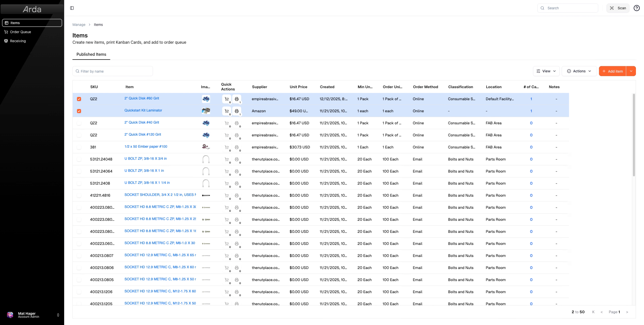Viewport: 644px width, 325px height.
Task: Print card for SOCKET SHOULDER 3/4 X 2 1/2 in
Action: (x=237, y=195)
